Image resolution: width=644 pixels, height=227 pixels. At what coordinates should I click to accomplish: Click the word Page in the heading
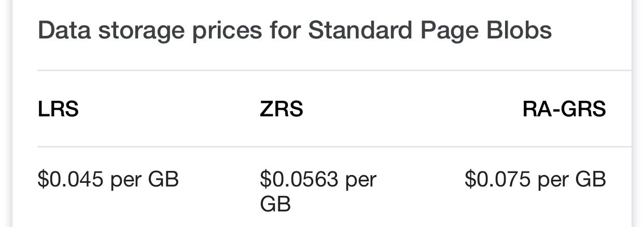point(447,31)
